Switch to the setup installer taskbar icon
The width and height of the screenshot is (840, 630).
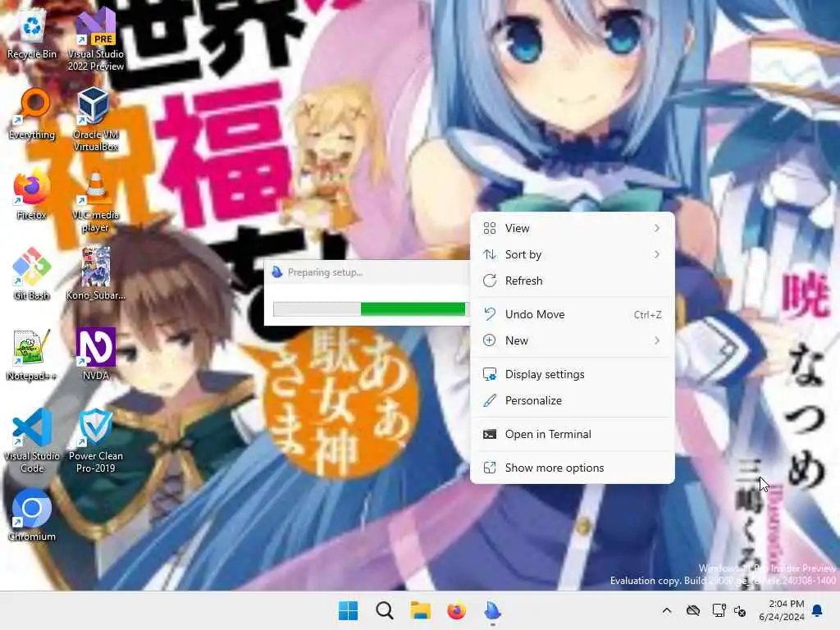point(492,610)
